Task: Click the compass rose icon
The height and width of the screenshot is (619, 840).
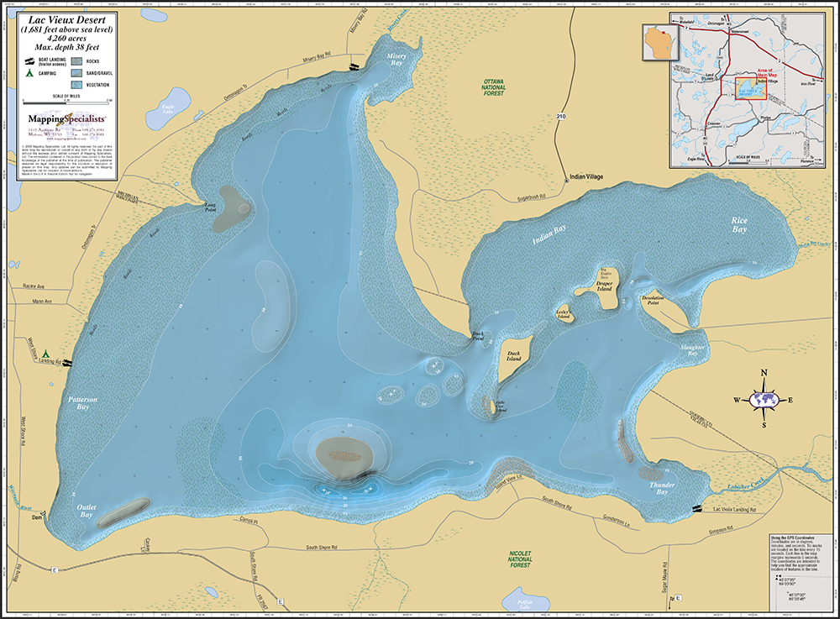Action: pyautogui.click(x=764, y=399)
